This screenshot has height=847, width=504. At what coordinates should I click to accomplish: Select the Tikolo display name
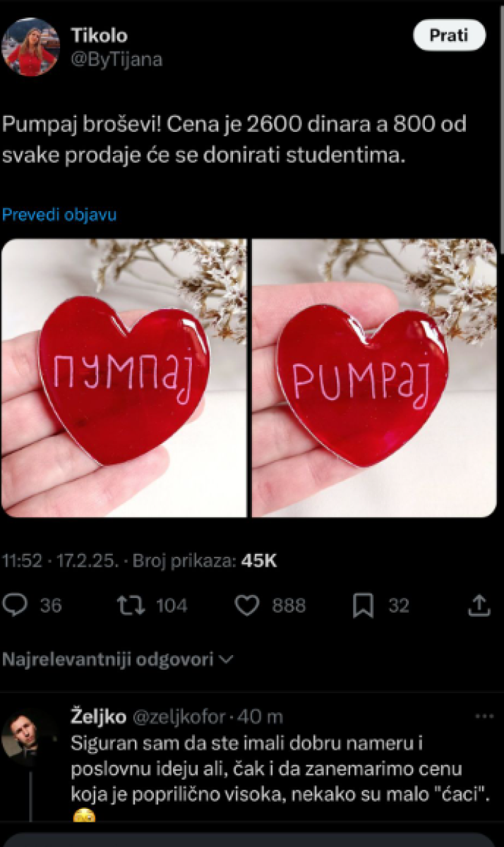[x=100, y=35]
